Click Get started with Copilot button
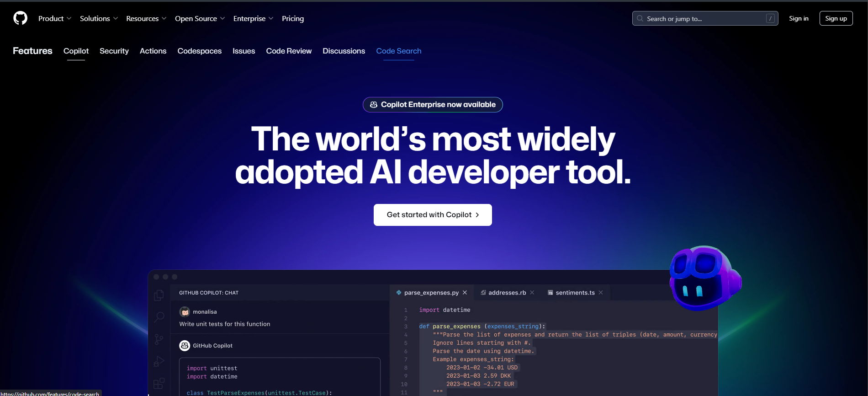868x396 pixels. 433,215
